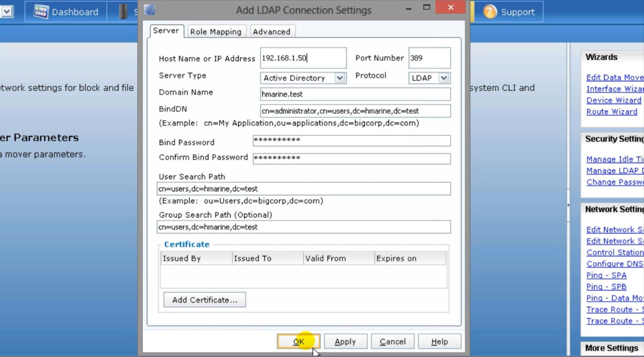644x357 pixels.
Task: Open Help for LDAP settings
Action: coord(439,341)
